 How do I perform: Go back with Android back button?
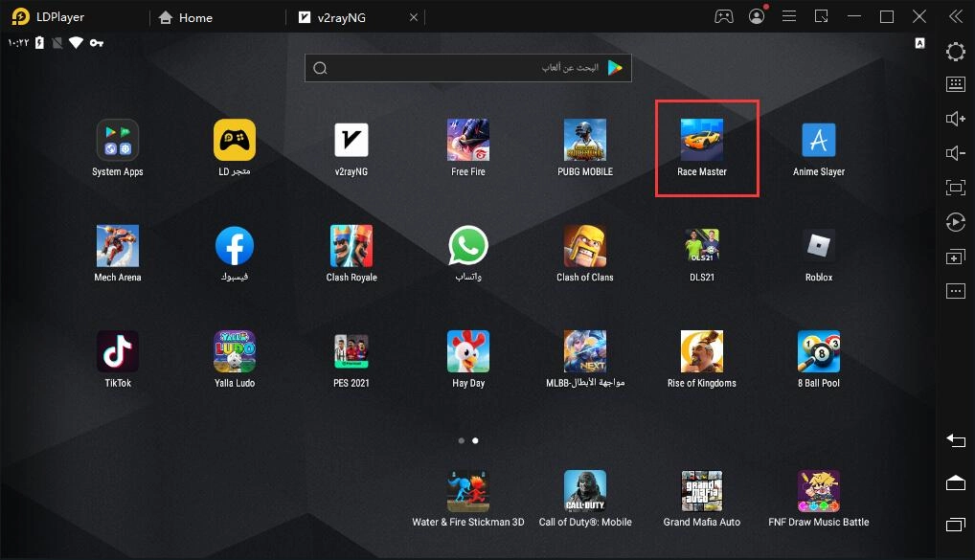[x=956, y=440]
